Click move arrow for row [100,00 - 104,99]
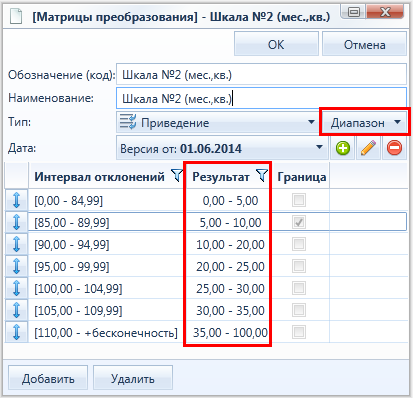The width and height of the screenshot is (413, 398). [x=16, y=288]
